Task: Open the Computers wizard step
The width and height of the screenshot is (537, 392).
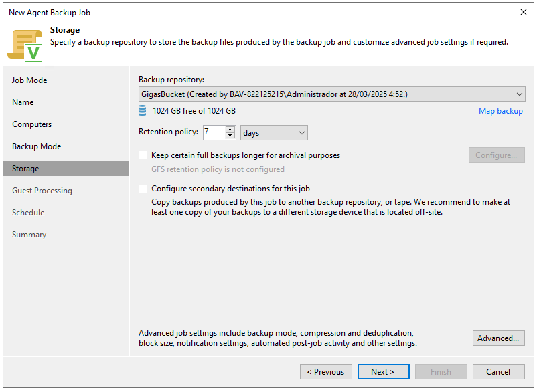Action: pyautogui.click(x=32, y=124)
